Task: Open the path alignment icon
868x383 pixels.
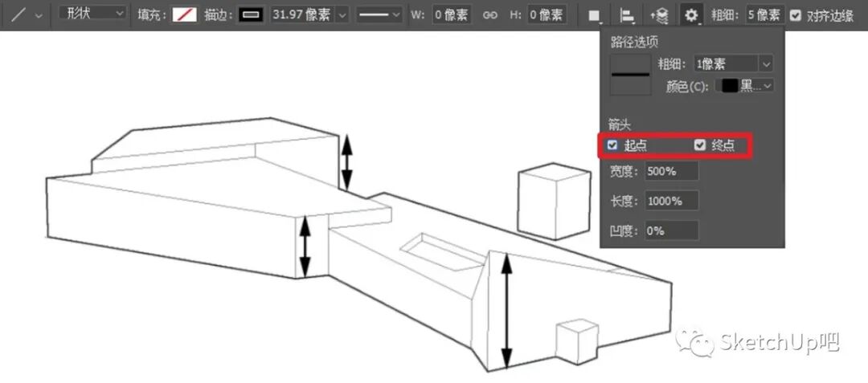Action: tap(627, 16)
